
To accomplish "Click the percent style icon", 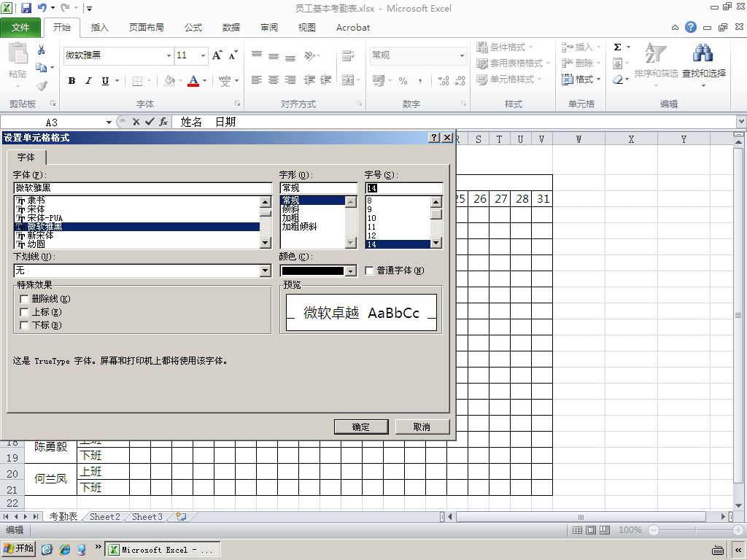I will tap(403, 80).
